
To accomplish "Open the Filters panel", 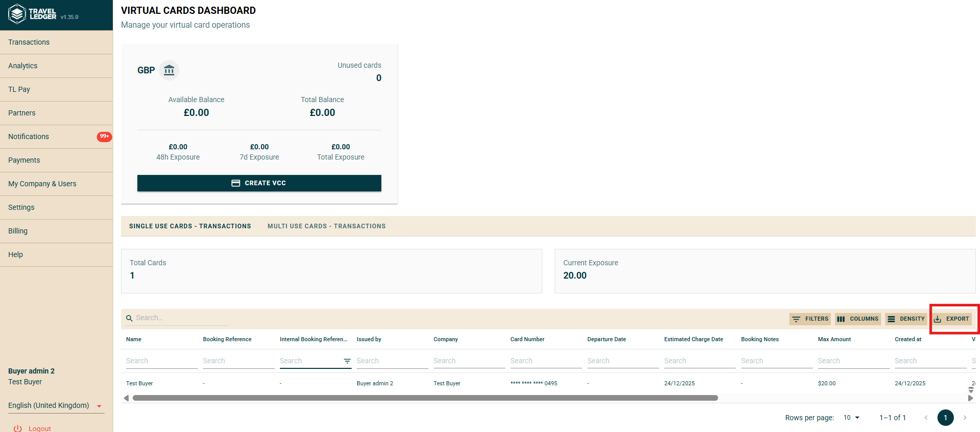I will coord(810,319).
